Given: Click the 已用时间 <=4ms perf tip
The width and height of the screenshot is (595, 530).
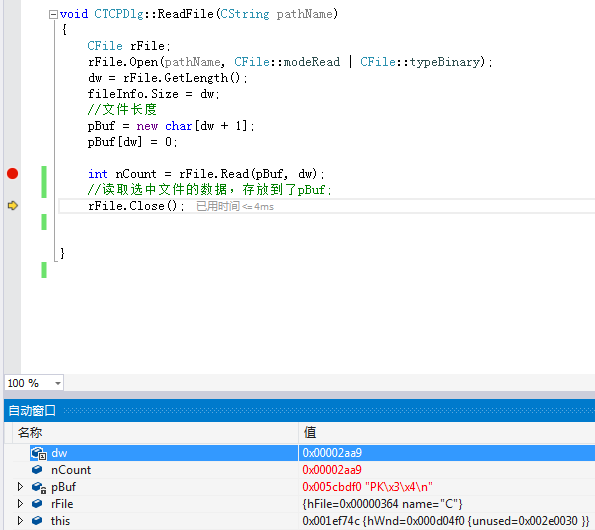Looking at the screenshot, I should pos(235,206).
